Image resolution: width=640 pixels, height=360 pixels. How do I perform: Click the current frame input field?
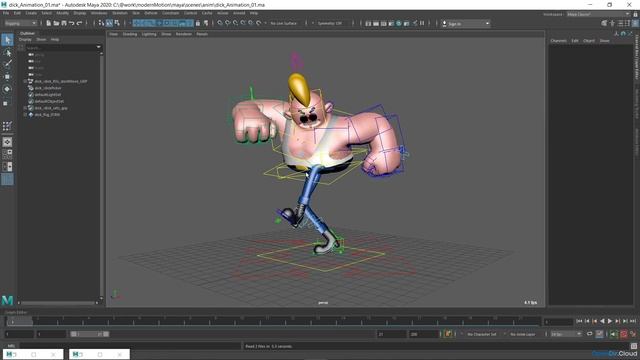[x=558, y=322]
